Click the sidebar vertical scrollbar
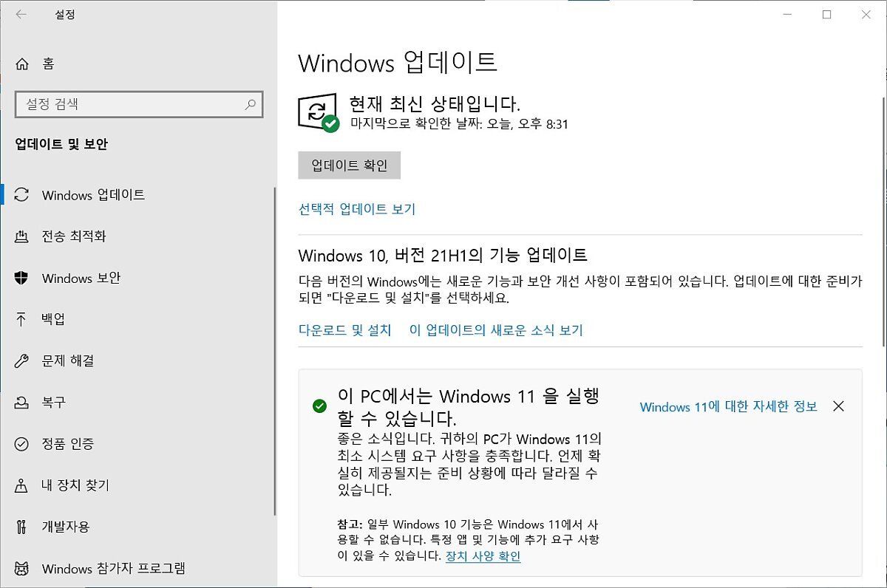Viewport: 887px width, 588px height. coord(275,351)
